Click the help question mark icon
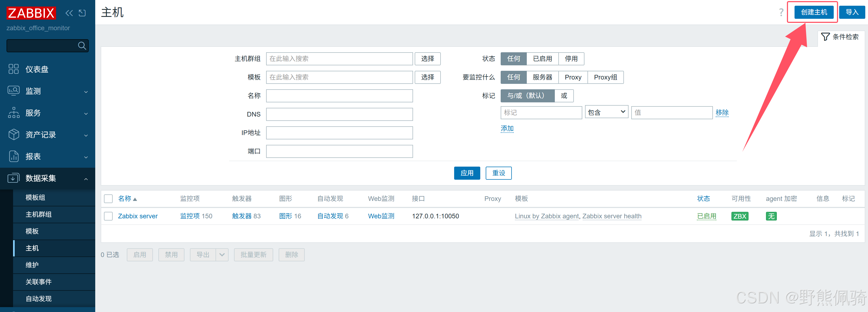Screen dimensions: 868x312 click(x=781, y=13)
